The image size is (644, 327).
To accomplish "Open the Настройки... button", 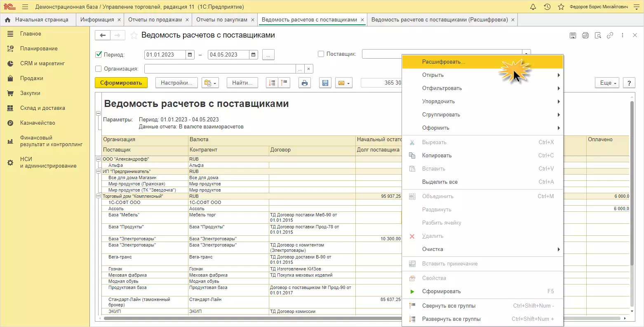I will (176, 83).
